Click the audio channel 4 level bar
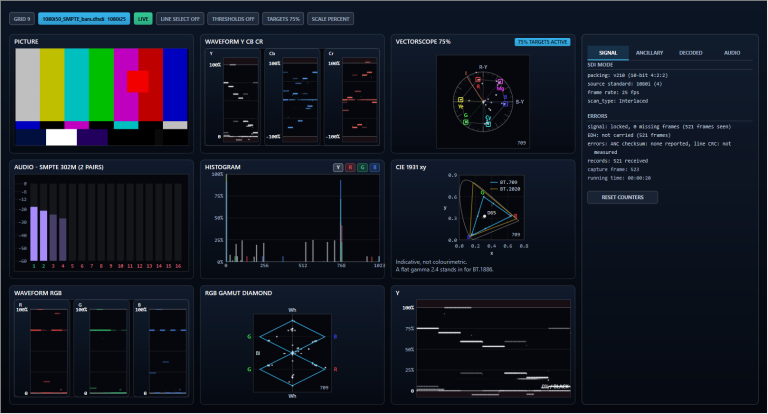This screenshot has height=414, width=768. coord(63,240)
